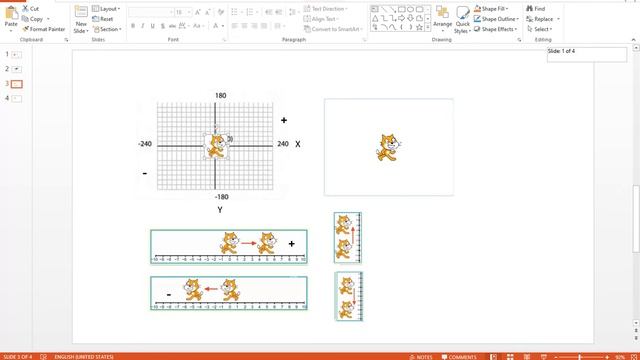Toggle italic formatting
The image size is (640, 360).
142,26
